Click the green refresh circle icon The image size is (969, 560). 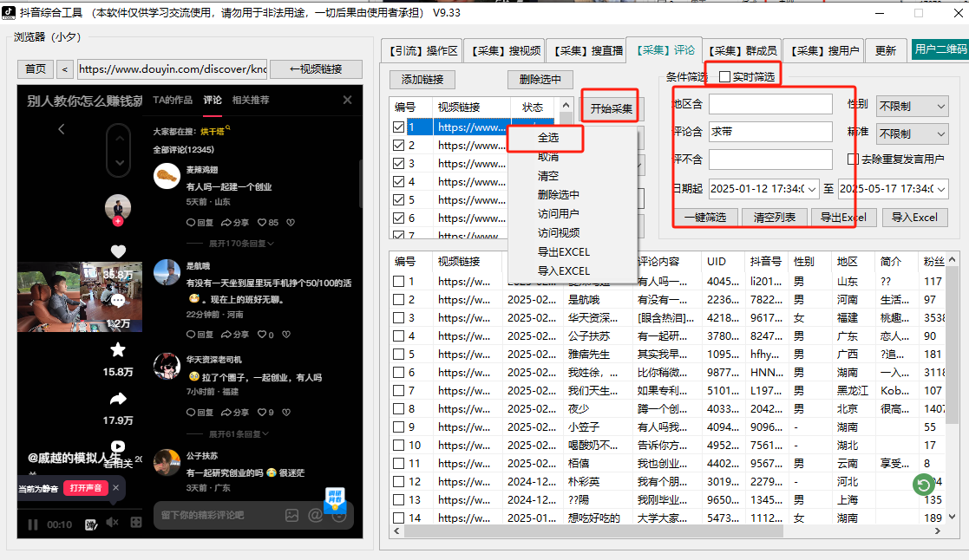[924, 485]
